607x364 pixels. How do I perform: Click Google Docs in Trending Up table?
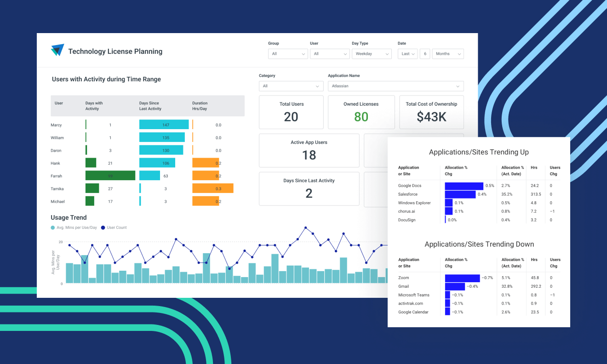pos(409,186)
